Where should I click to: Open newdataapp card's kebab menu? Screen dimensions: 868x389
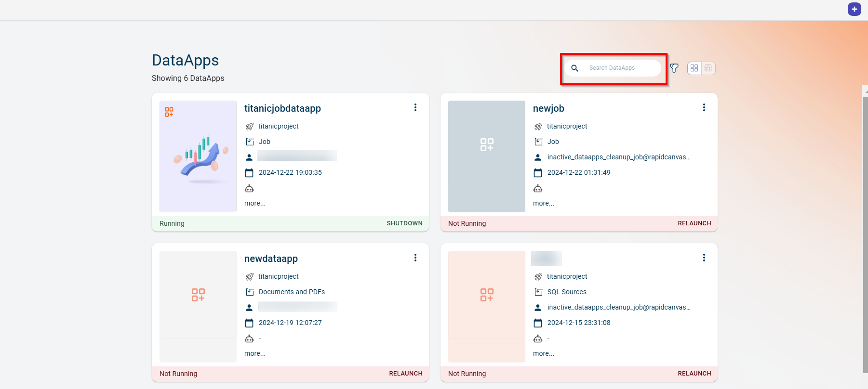pyautogui.click(x=415, y=258)
